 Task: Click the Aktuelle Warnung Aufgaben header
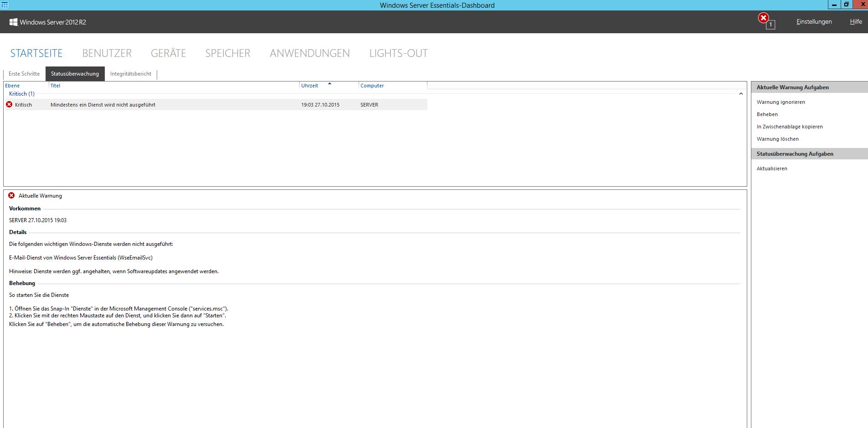pos(809,87)
